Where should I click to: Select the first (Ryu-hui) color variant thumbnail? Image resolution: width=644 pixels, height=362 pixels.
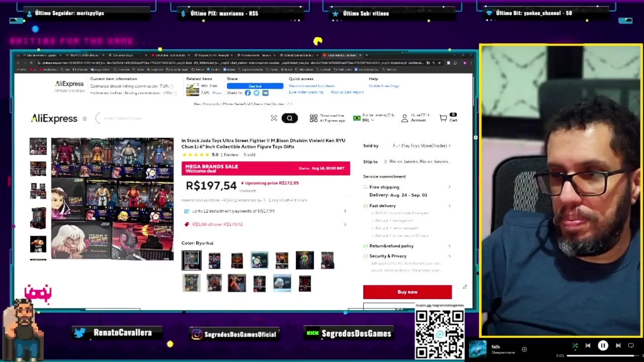tap(192, 260)
